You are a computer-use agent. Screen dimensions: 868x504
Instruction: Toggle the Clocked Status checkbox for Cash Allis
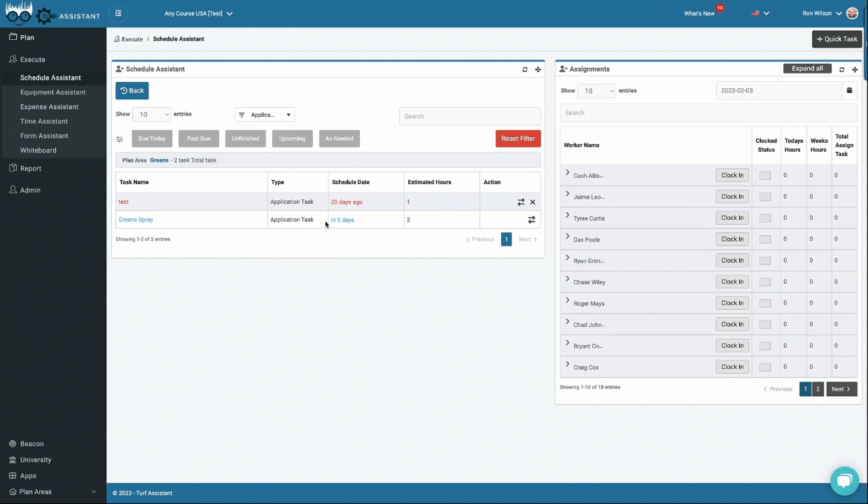pos(764,175)
